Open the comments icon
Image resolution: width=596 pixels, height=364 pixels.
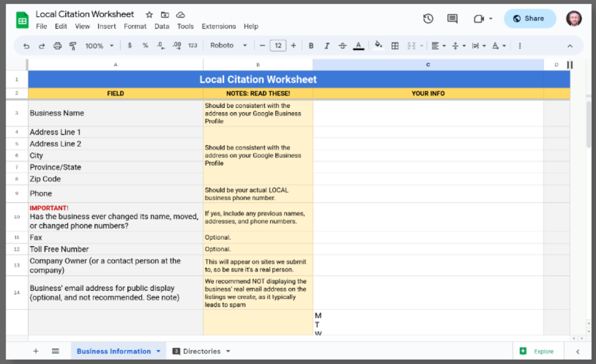pyautogui.click(x=452, y=19)
